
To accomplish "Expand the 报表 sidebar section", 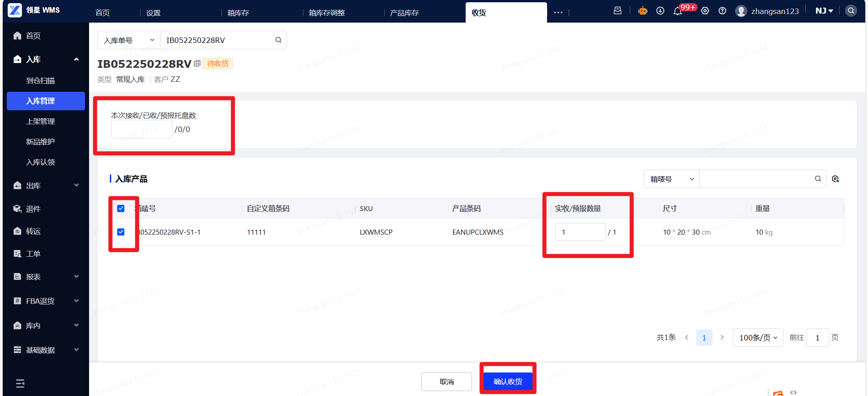I will [x=76, y=277].
